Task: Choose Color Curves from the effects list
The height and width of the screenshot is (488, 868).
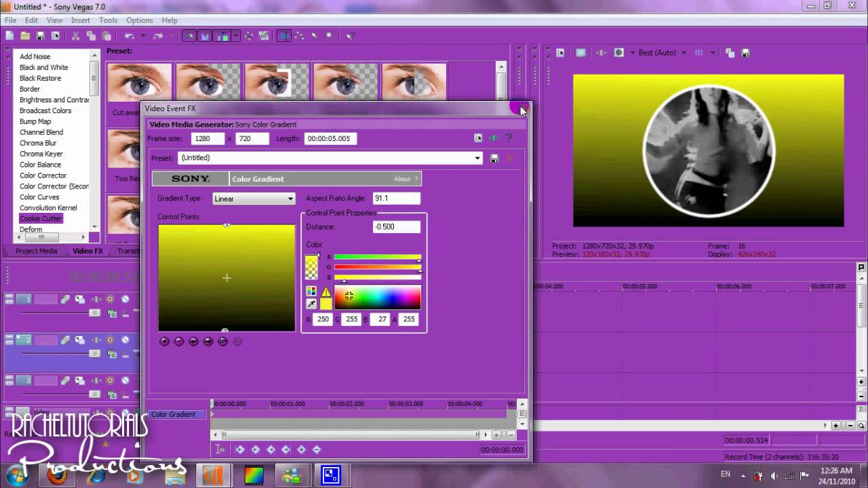Action: tap(39, 197)
